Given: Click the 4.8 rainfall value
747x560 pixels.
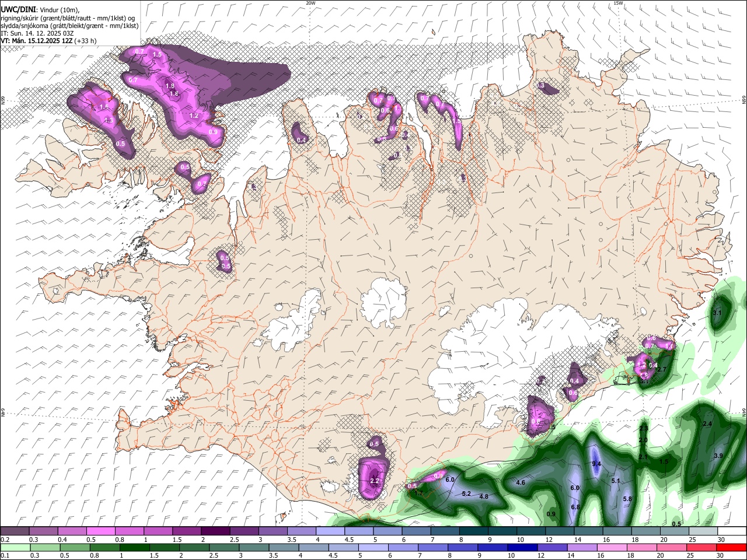Looking at the screenshot, I should click(x=483, y=496).
